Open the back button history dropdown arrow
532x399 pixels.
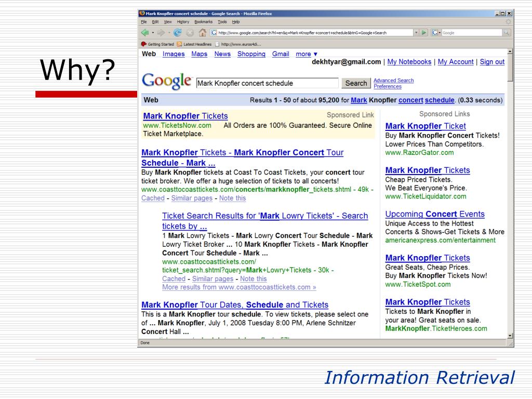pos(153,33)
